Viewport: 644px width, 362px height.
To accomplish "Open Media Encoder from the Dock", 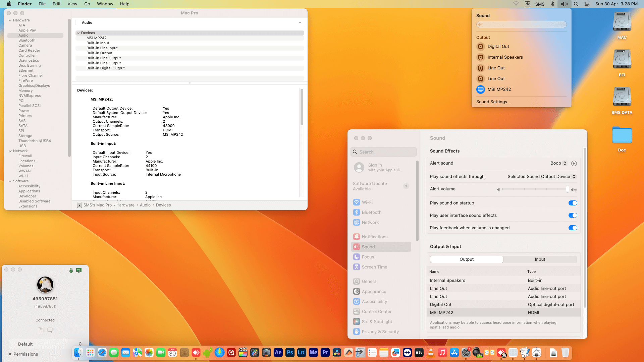I will coord(313,353).
